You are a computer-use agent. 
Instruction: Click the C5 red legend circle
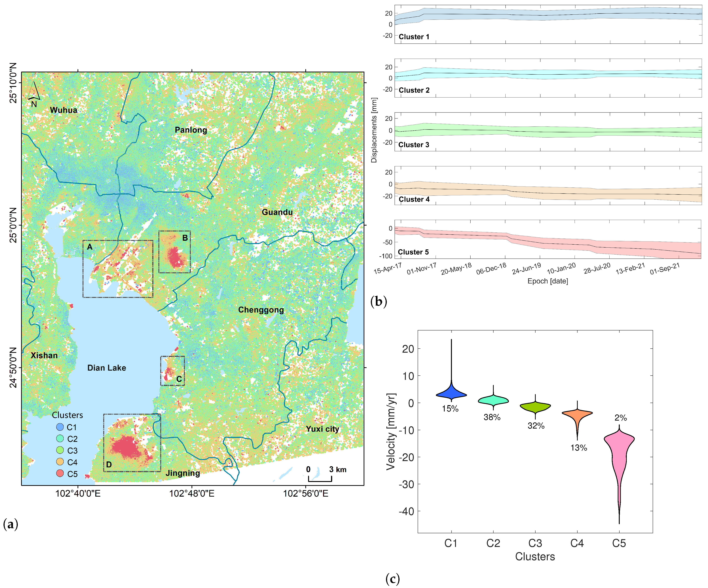click(60, 473)
